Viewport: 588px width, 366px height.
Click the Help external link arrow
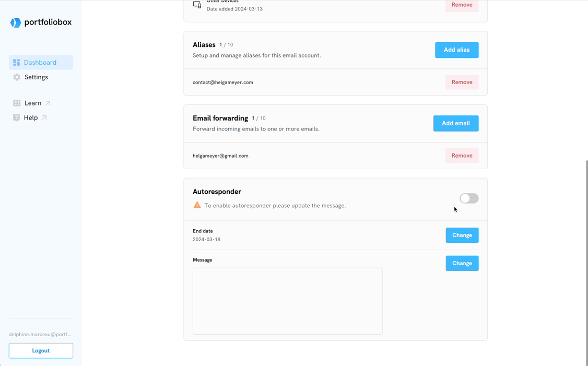tap(44, 118)
